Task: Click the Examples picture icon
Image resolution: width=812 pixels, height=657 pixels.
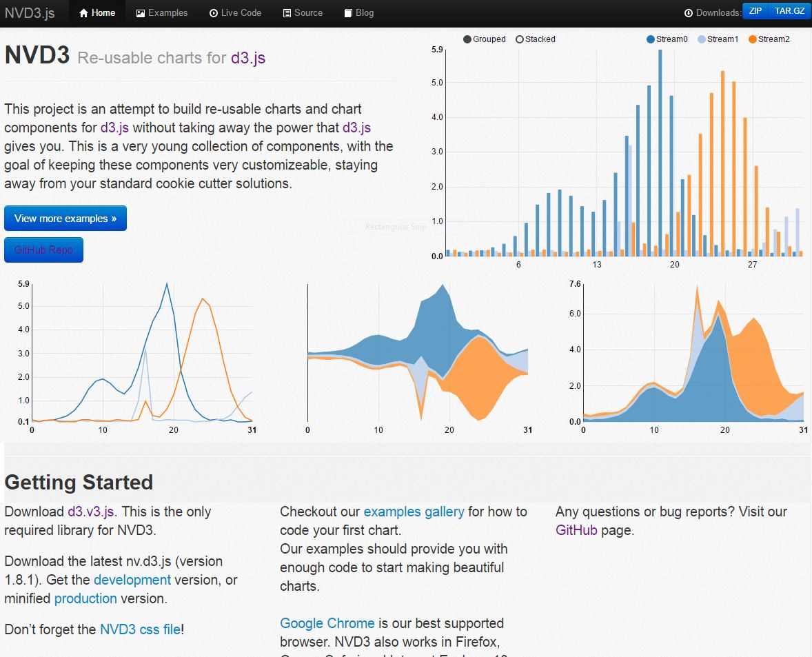Action: (x=141, y=13)
